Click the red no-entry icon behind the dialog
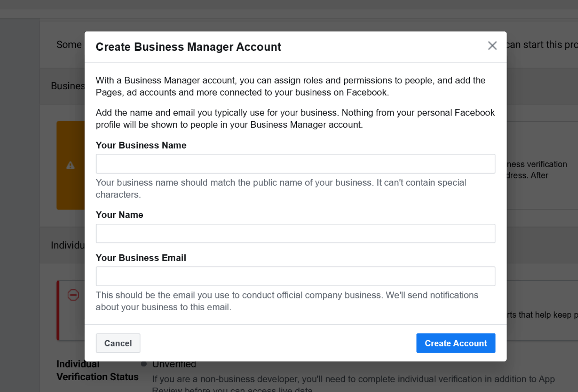Viewport: 578px width, 392px height. [x=73, y=295]
